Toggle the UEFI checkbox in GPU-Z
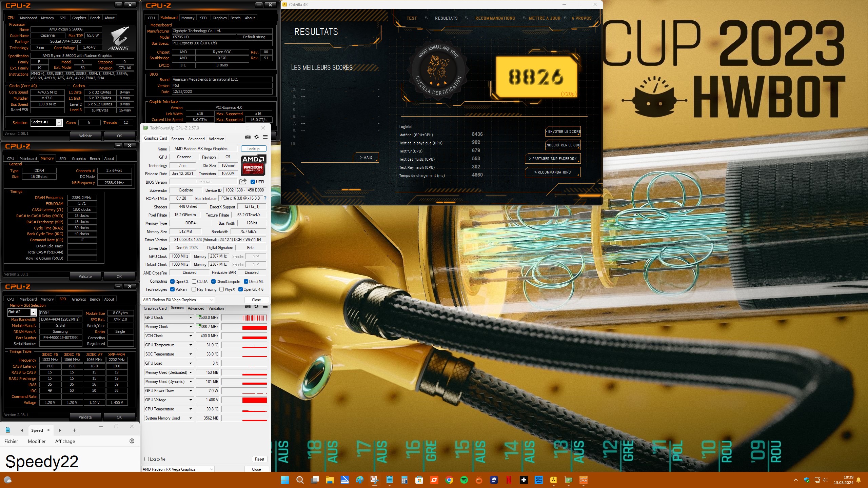The height and width of the screenshot is (488, 868). pyautogui.click(x=253, y=182)
